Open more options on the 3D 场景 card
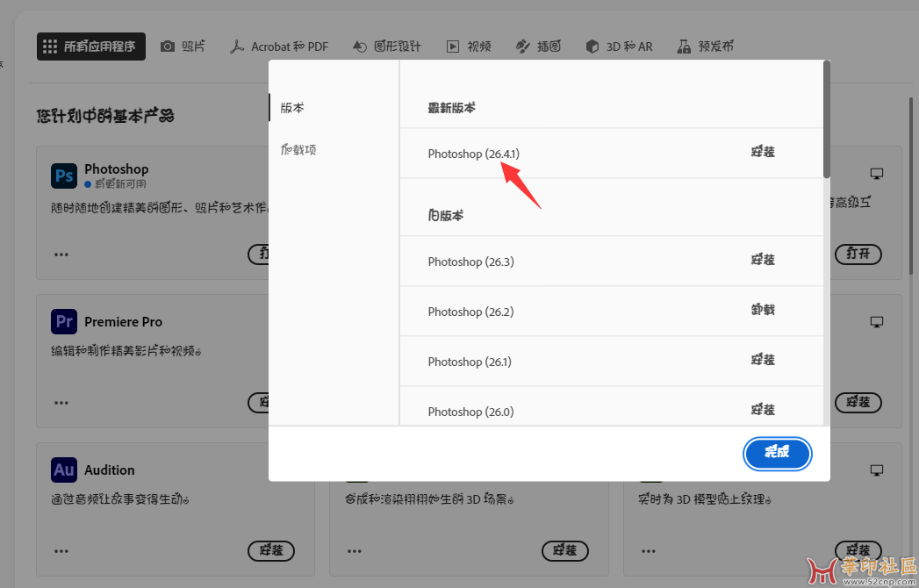The height and width of the screenshot is (588, 919). pos(355,551)
